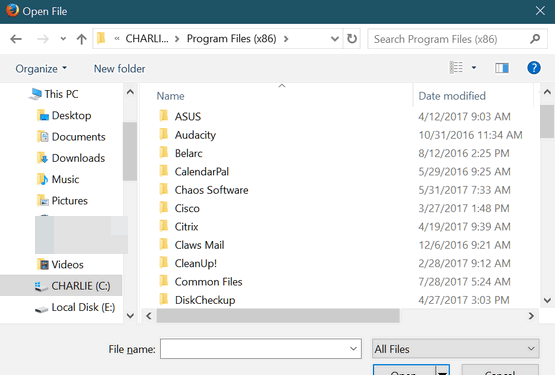Select the ASUS folder icon
Image resolution: width=555 pixels, height=375 pixels.
tap(164, 116)
